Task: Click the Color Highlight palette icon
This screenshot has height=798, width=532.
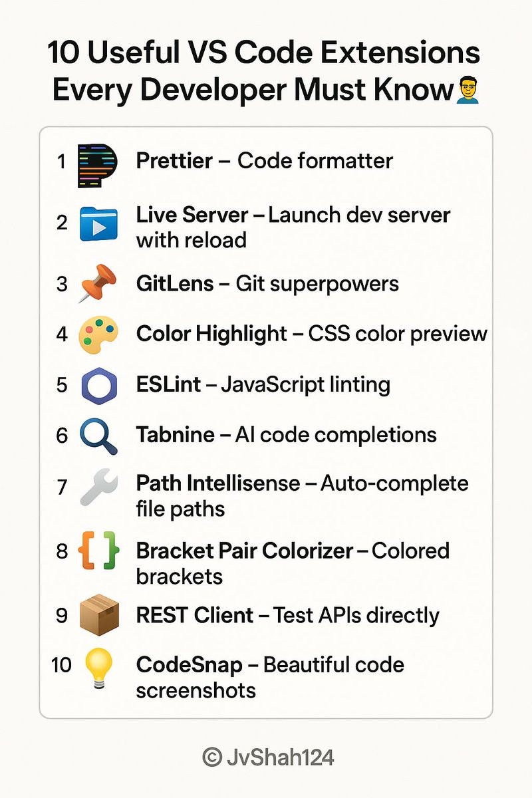Action: [x=98, y=334]
